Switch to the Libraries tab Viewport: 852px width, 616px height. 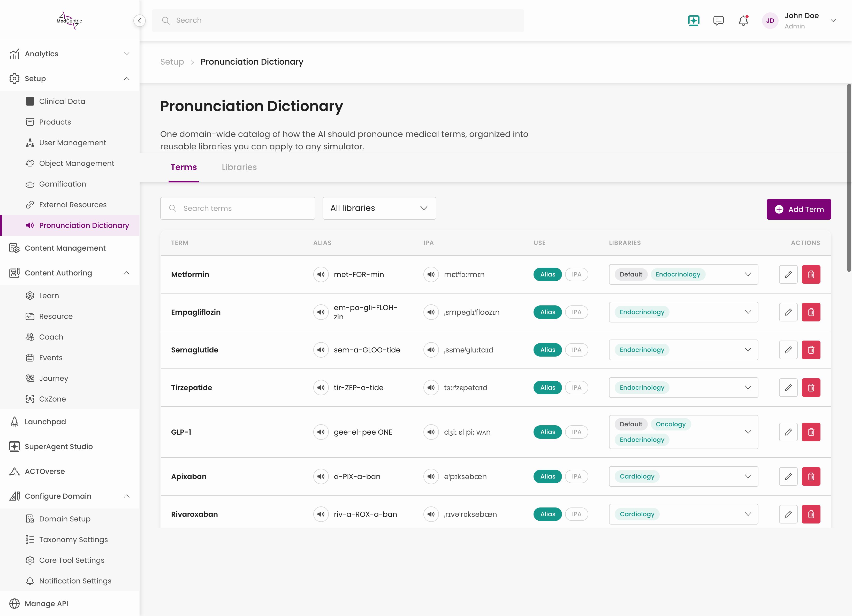pyautogui.click(x=239, y=167)
